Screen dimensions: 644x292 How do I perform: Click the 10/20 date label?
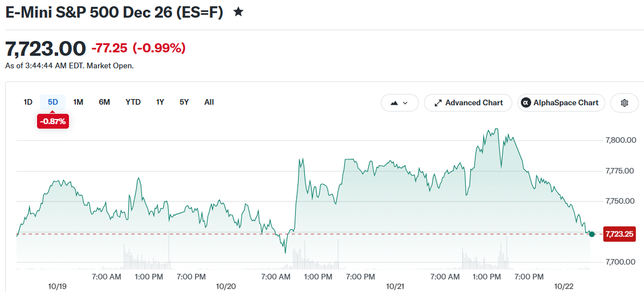(226, 286)
